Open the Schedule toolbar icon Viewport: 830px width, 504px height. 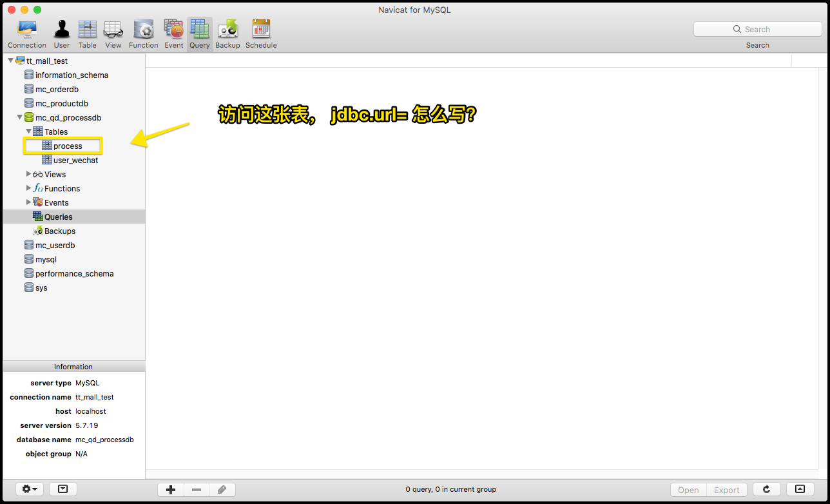[261, 34]
